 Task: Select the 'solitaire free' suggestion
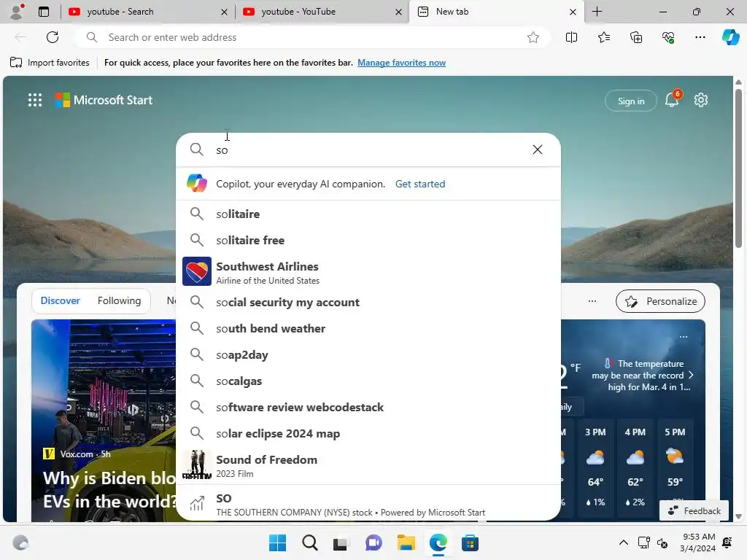click(368, 240)
